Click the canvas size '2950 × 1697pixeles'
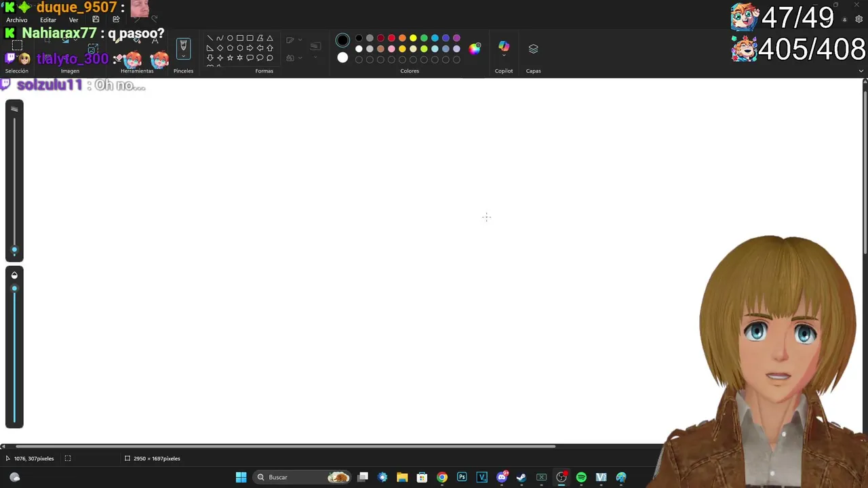The image size is (868, 488). tap(157, 459)
